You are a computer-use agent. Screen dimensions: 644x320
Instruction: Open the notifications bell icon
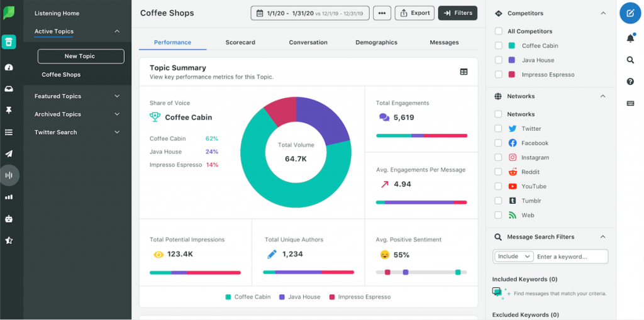pyautogui.click(x=630, y=38)
